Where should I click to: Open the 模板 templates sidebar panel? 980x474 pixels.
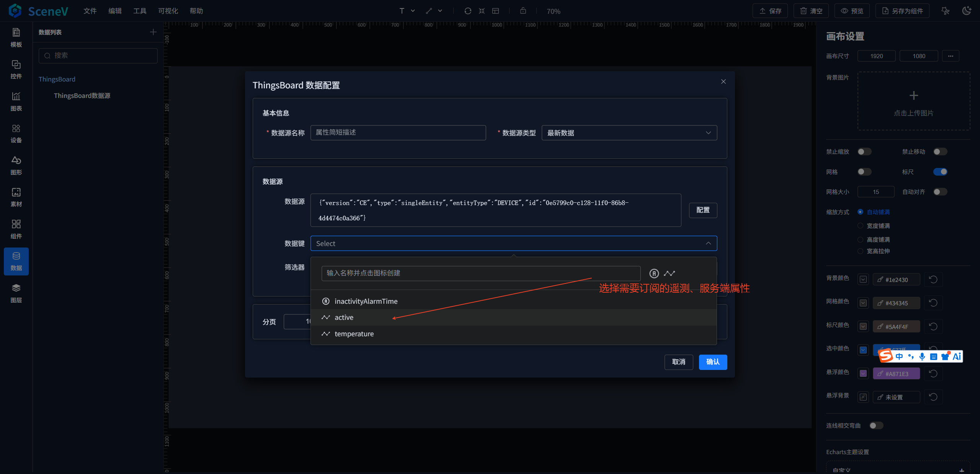tap(16, 38)
